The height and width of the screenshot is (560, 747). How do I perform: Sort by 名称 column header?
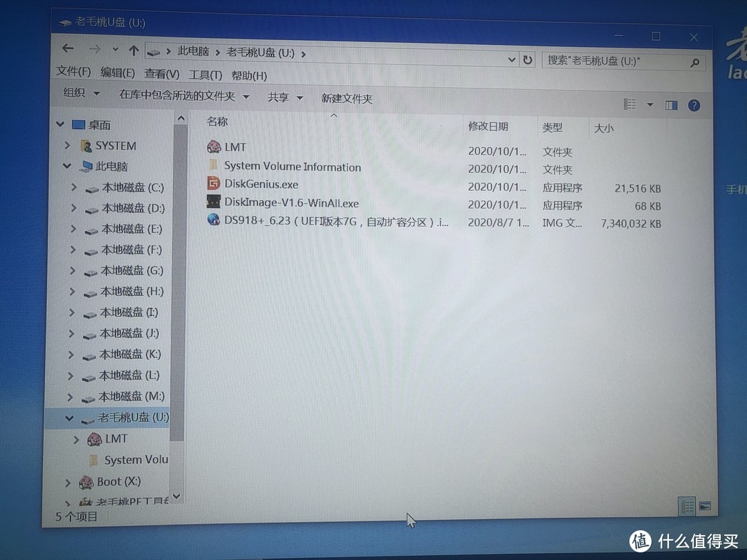pos(217,122)
